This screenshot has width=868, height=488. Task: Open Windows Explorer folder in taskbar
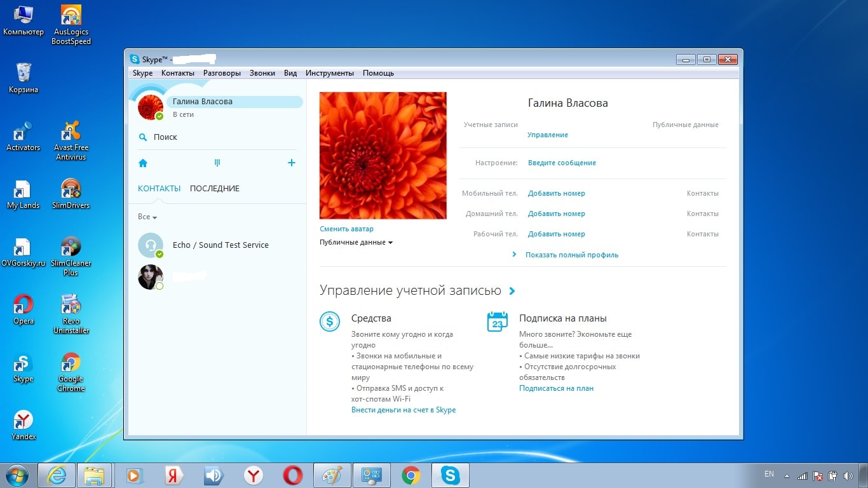[x=95, y=475]
